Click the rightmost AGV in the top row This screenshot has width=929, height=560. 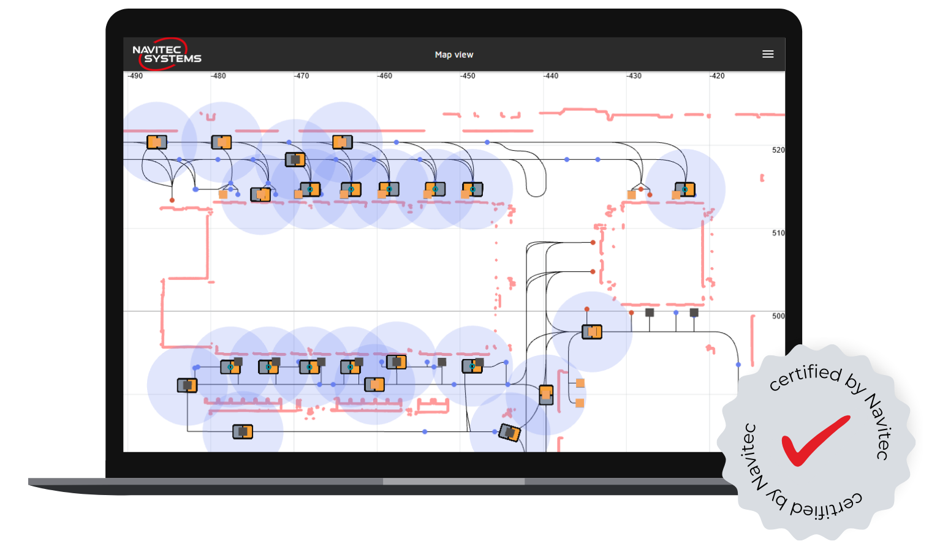(684, 191)
